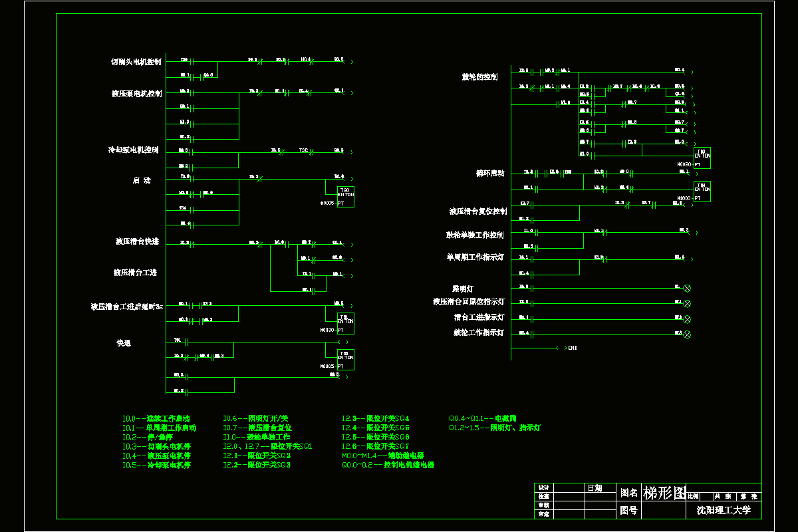Click the 照明灯 lamp output symbol
This screenshot has width=798, height=532.
click(x=688, y=288)
